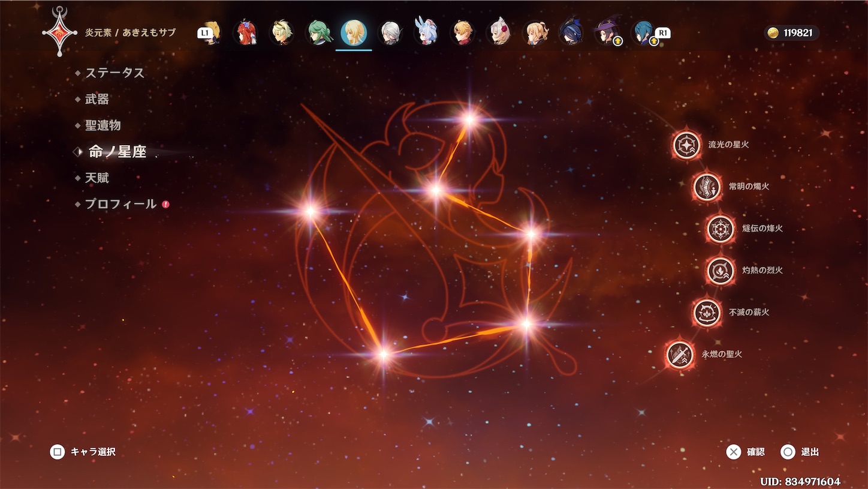Select the orange-haired character in red outfit
The height and width of the screenshot is (489, 868).
click(x=462, y=32)
